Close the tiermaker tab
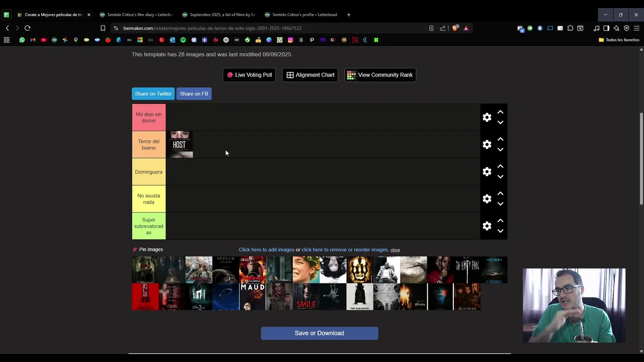Image resolution: width=644 pixels, height=362 pixels. (x=89, y=15)
